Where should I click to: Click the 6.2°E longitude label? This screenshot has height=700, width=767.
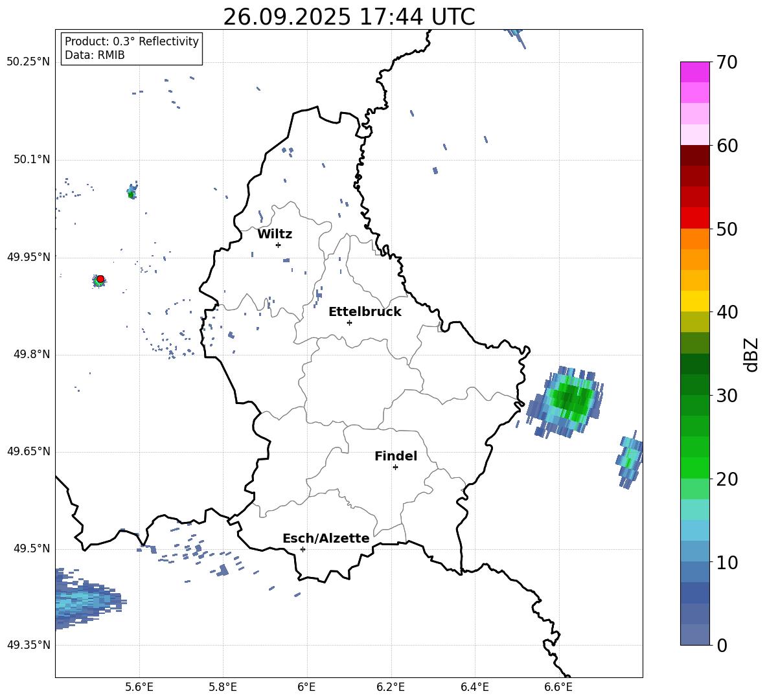pyautogui.click(x=391, y=687)
